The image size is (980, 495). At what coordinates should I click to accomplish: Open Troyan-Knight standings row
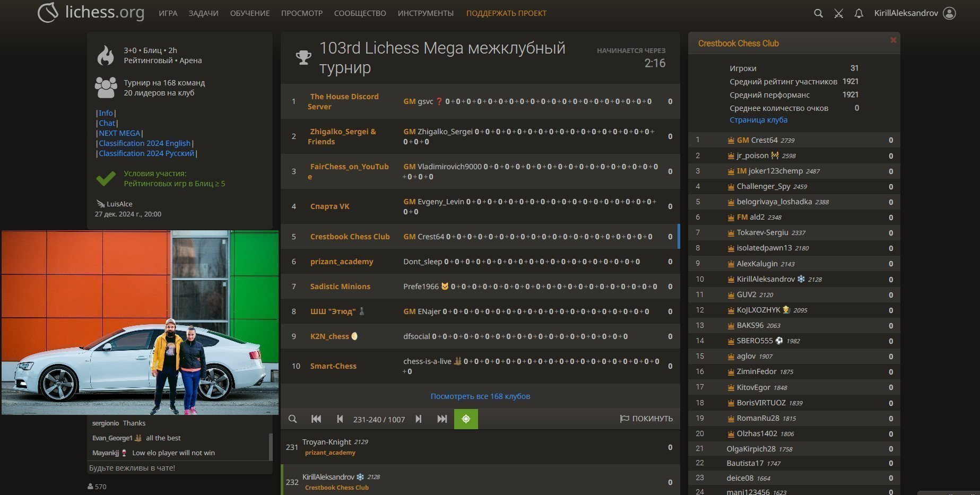(480, 447)
